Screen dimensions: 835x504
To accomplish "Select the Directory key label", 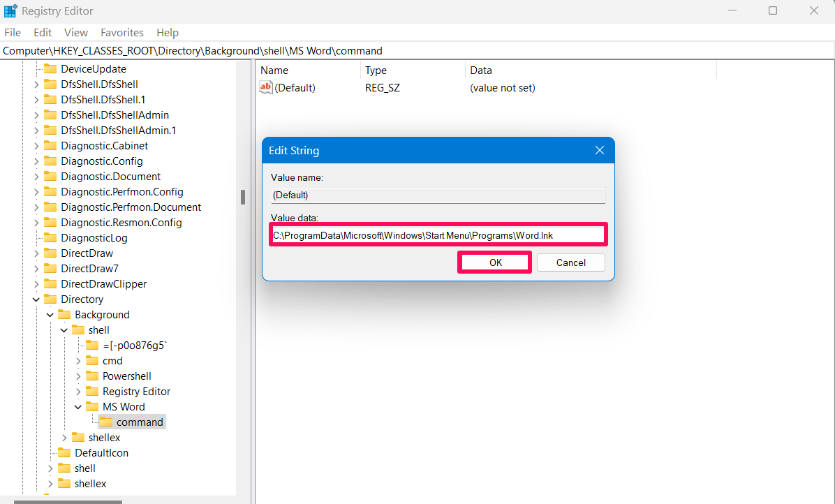I will [x=82, y=299].
